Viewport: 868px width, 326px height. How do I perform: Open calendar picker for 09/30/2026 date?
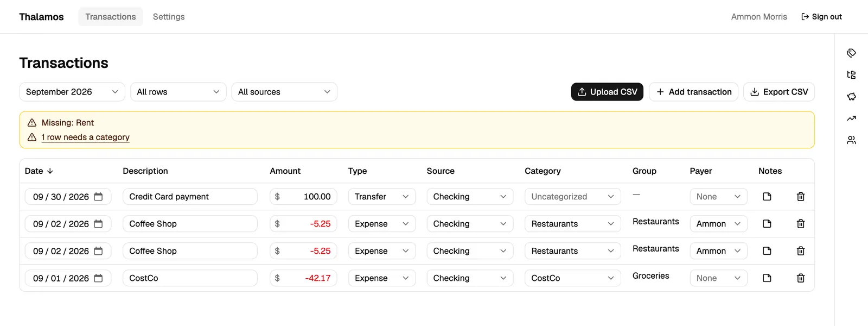tap(98, 197)
